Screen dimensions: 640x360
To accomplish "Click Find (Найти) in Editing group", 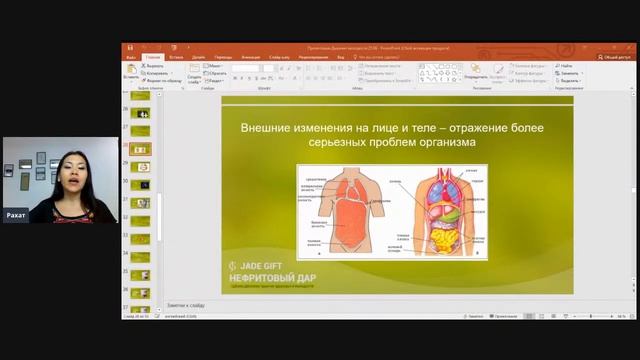I will (564, 66).
